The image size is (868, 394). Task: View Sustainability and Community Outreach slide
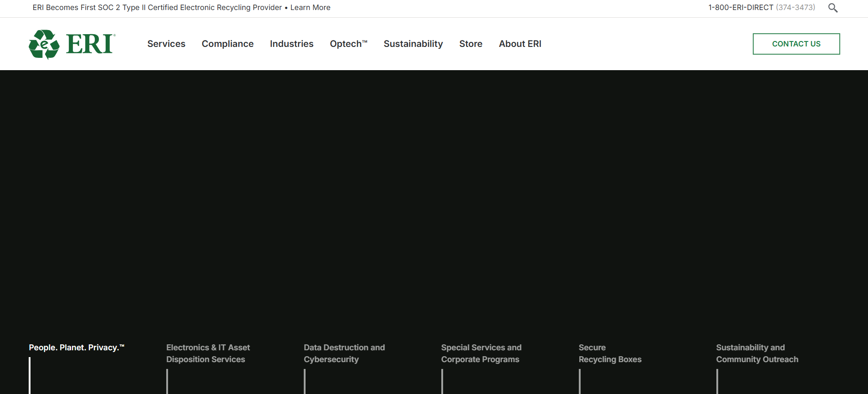[756, 353]
